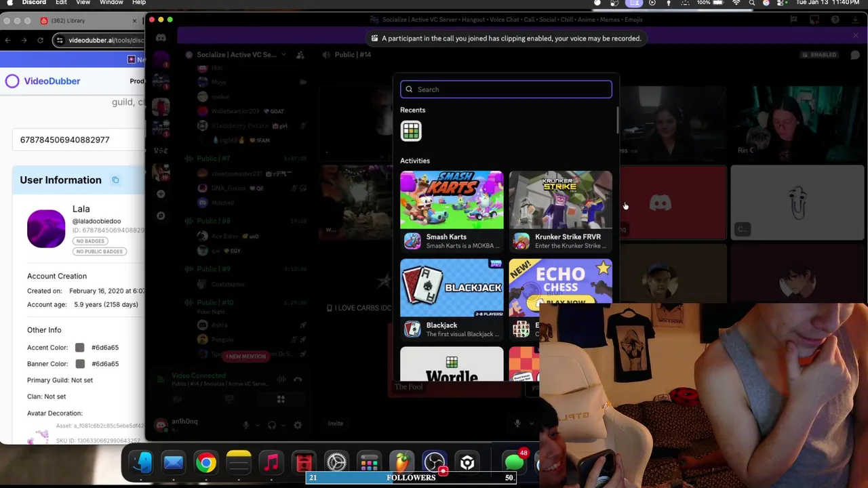Open the Edit menu in menu bar
The height and width of the screenshot is (488, 868).
click(x=61, y=3)
